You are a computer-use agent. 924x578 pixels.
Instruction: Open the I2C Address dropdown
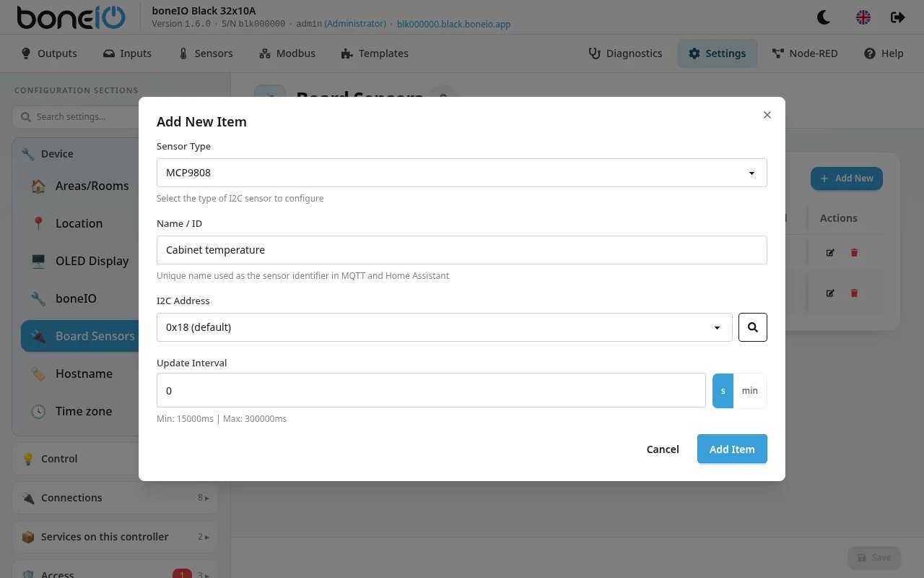pyautogui.click(x=444, y=327)
